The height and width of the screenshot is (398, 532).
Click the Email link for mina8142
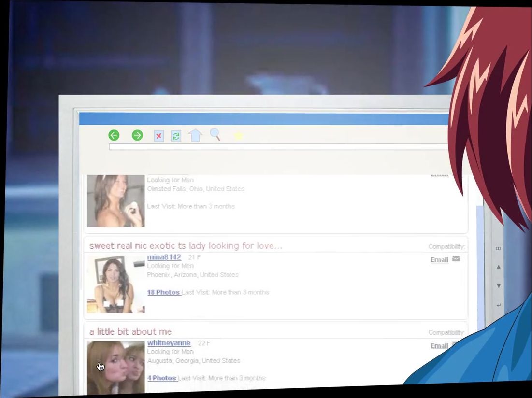(x=439, y=260)
